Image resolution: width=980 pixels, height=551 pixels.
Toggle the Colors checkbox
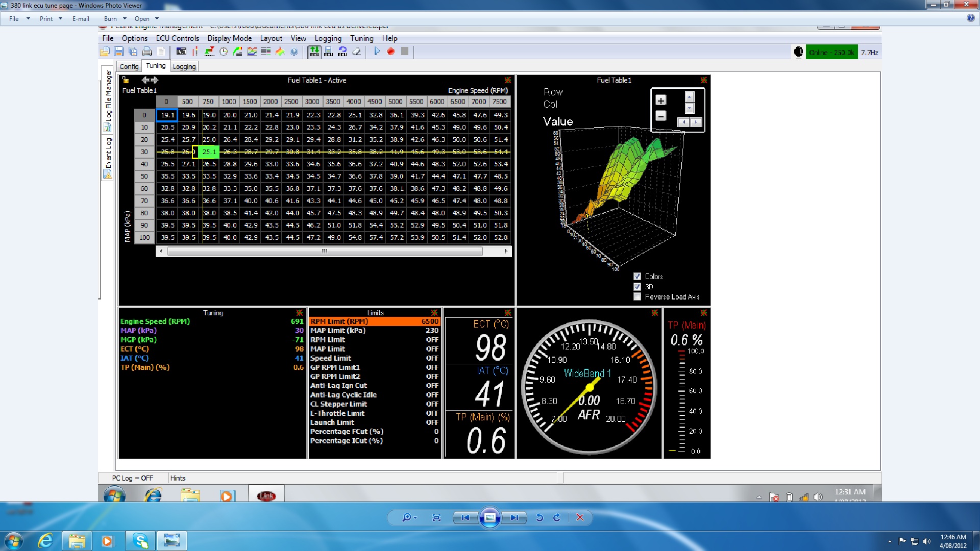pos(637,277)
